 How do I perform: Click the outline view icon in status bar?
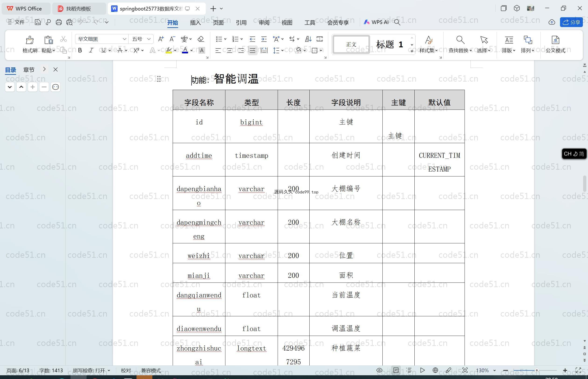[409, 370]
